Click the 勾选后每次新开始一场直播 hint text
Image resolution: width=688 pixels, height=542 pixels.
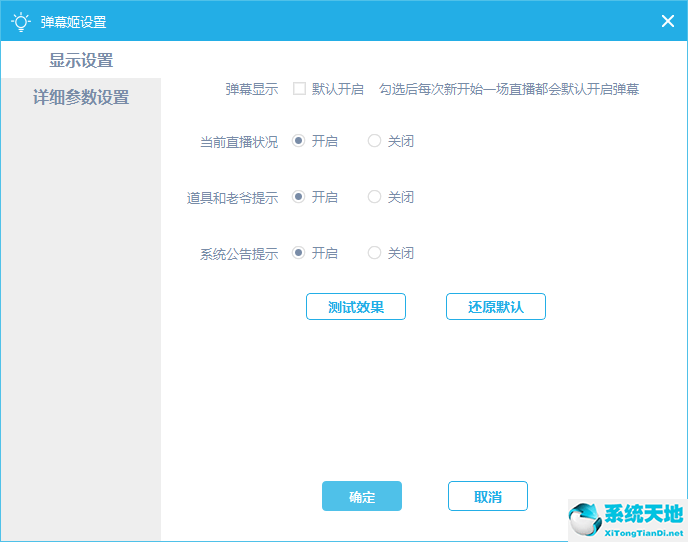pyautogui.click(x=509, y=89)
